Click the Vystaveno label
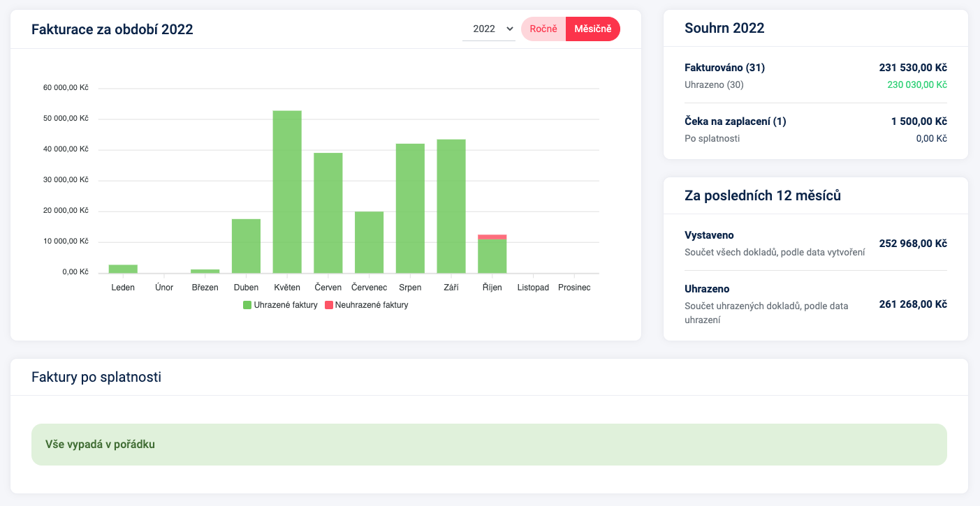This screenshot has width=980, height=506. [710, 235]
